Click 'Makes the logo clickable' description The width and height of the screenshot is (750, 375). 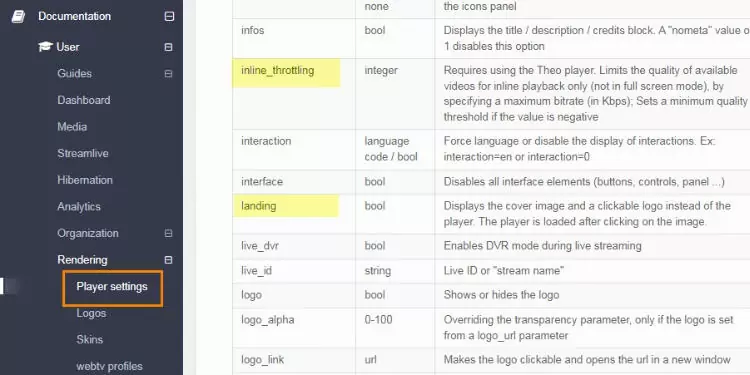(x=587, y=360)
